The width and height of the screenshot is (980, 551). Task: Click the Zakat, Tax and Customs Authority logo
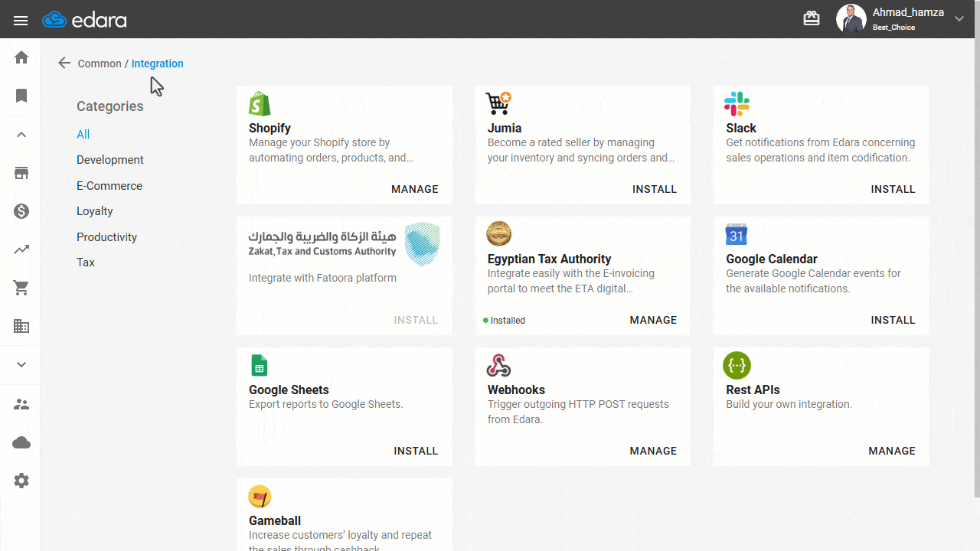pyautogui.click(x=345, y=244)
